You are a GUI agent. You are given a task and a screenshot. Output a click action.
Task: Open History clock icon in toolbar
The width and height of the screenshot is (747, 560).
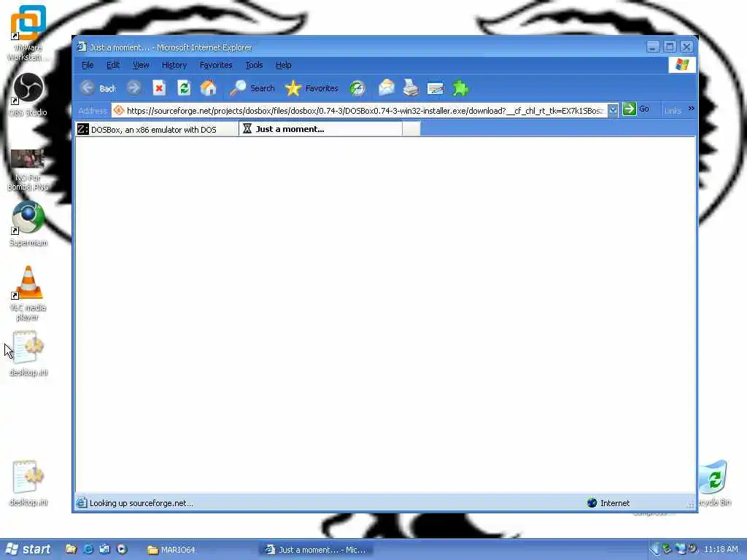[357, 88]
